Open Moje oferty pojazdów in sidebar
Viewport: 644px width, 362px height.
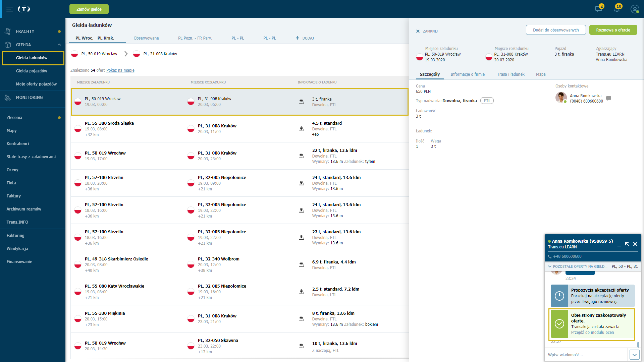point(36,84)
